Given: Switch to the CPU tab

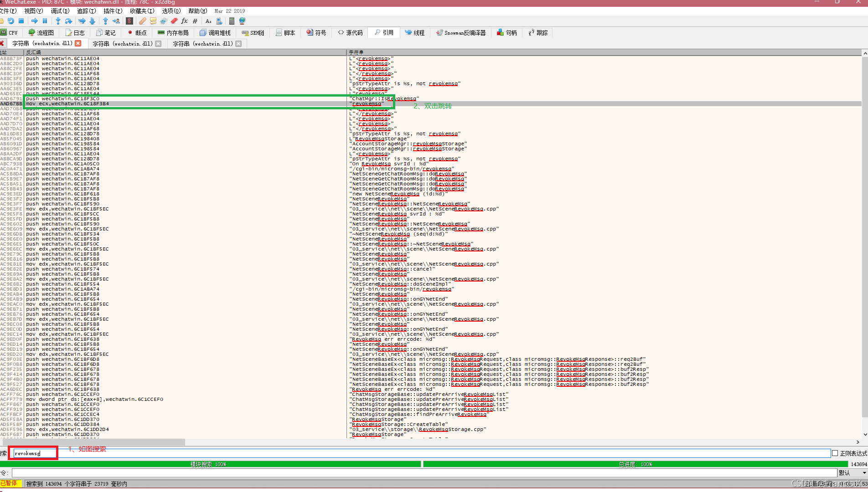Looking at the screenshot, I should pos(10,33).
